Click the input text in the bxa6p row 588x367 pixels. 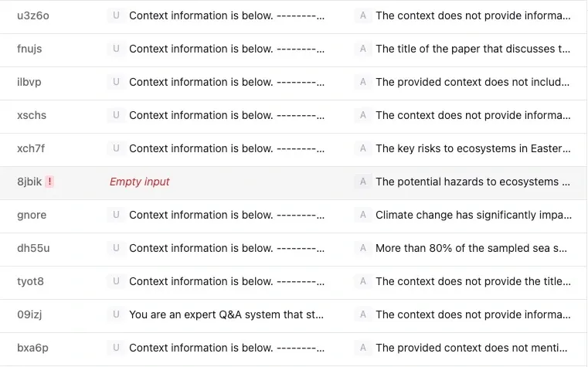226,348
